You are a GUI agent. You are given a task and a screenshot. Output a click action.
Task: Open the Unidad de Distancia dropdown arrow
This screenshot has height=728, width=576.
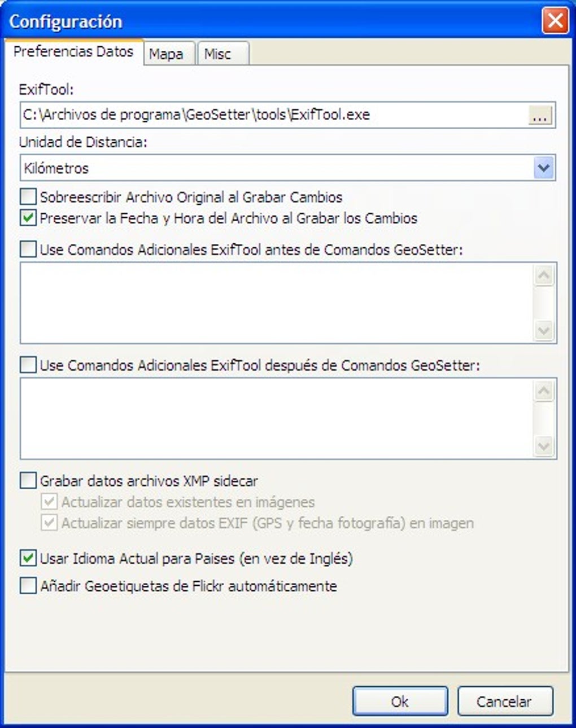(543, 168)
